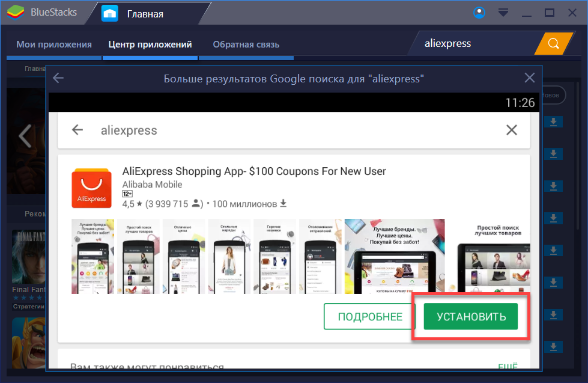The width and height of the screenshot is (588, 383).
Task: Click the 11:26 clock in Android status bar
Action: coord(520,102)
